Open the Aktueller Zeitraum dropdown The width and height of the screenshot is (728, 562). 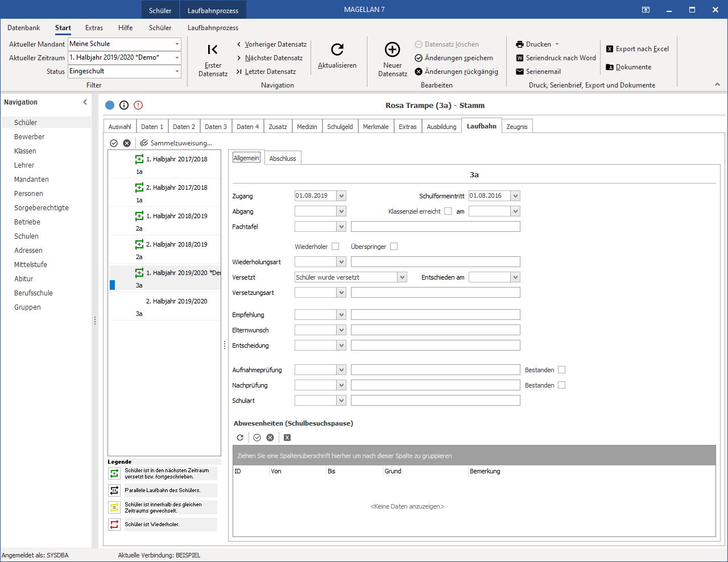(177, 57)
